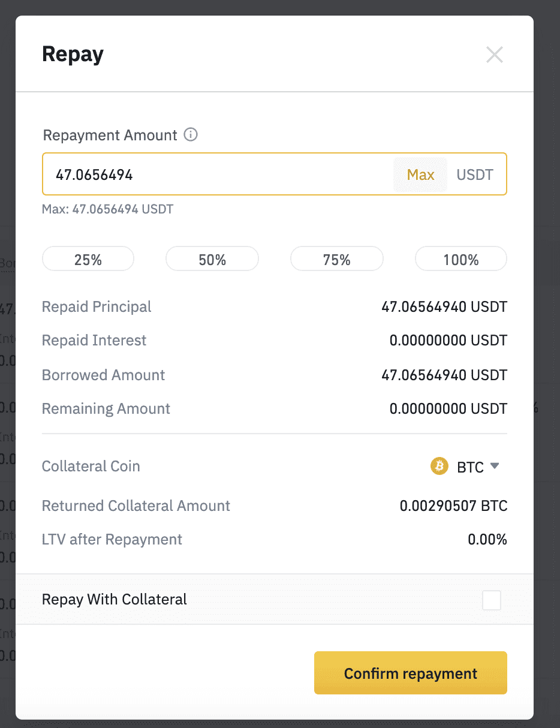This screenshot has width=560, height=728.
Task: Click the Repaid Principal amount value
Action: tap(444, 307)
